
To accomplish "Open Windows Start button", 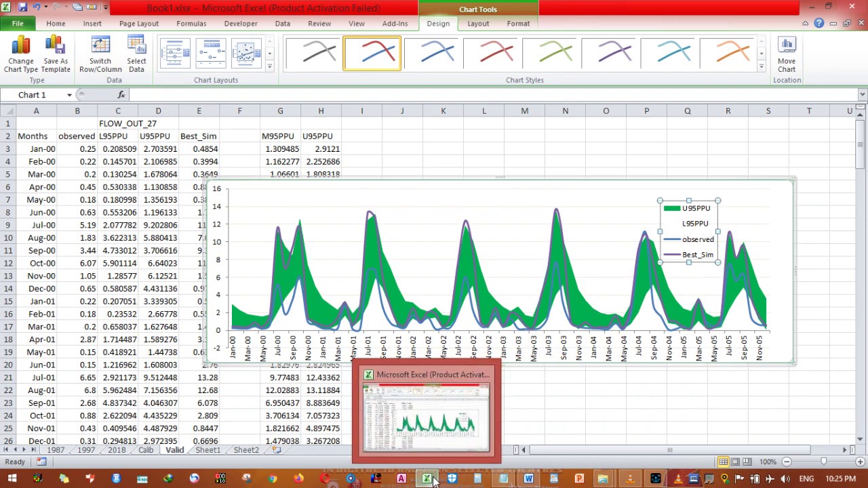I will tap(12, 479).
